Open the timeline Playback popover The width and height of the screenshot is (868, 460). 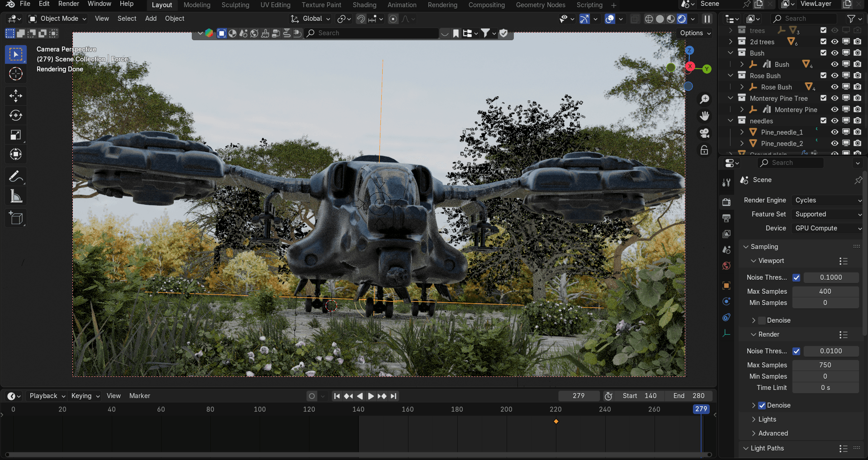pyautogui.click(x=47, y=396)
